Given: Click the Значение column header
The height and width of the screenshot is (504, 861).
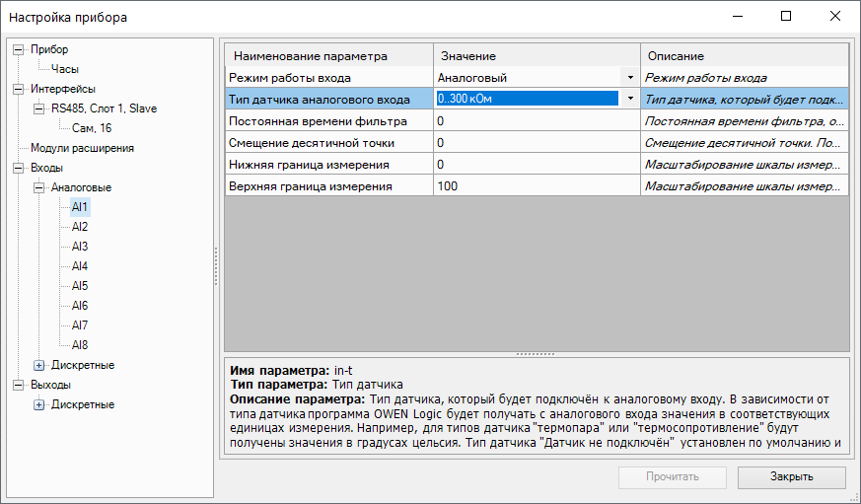Looking at the screenshot, I should tap(537, 56).
